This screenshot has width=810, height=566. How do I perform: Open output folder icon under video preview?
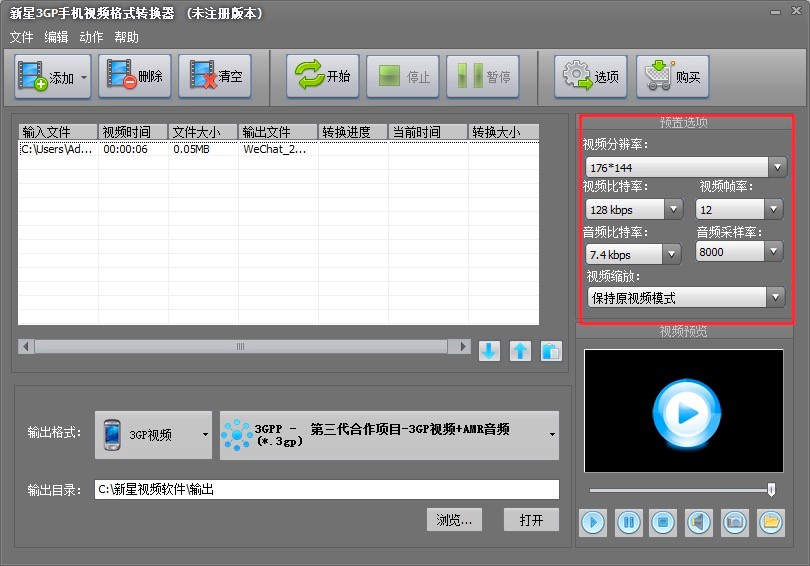pyautogui.click(x=770, y=521)
